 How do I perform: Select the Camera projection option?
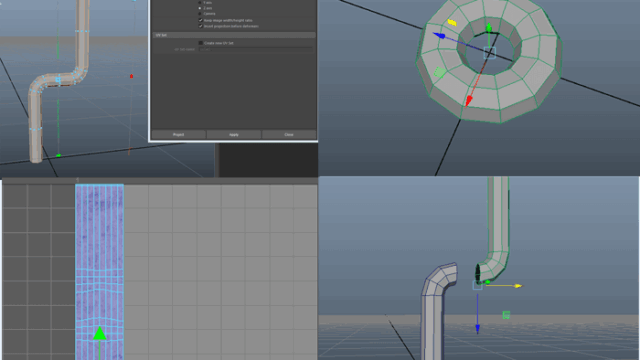point(200,13)
